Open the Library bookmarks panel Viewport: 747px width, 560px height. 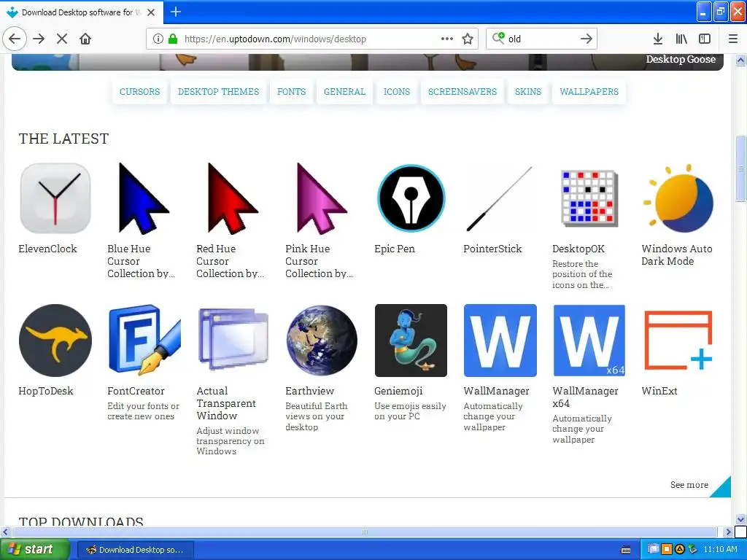click(681, 39)
